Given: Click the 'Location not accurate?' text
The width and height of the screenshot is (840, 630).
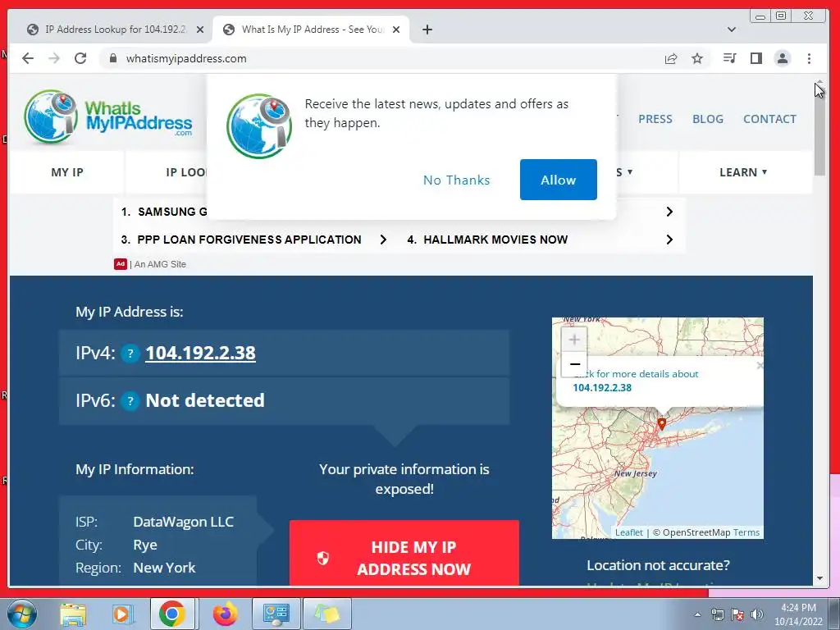Looking at the screenshot, I should pos(658,565).
